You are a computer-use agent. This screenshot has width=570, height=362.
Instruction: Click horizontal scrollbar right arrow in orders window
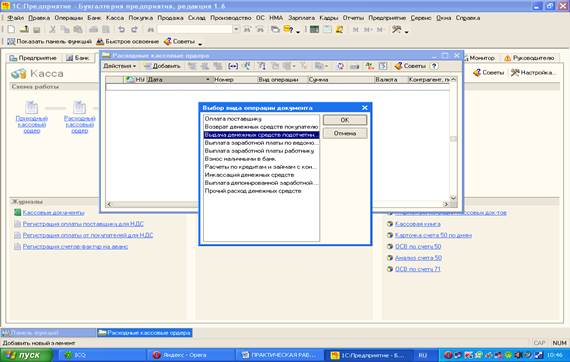(445, 204)
